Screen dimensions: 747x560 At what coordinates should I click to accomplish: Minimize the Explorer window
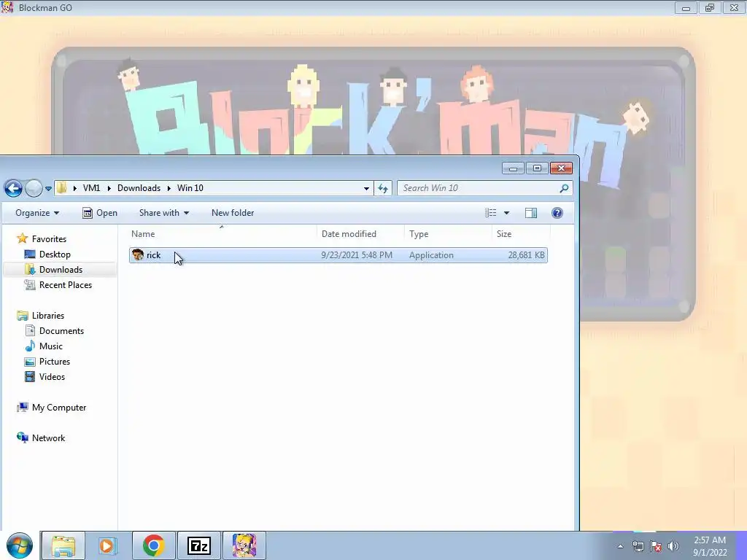[x=513, y=168]
